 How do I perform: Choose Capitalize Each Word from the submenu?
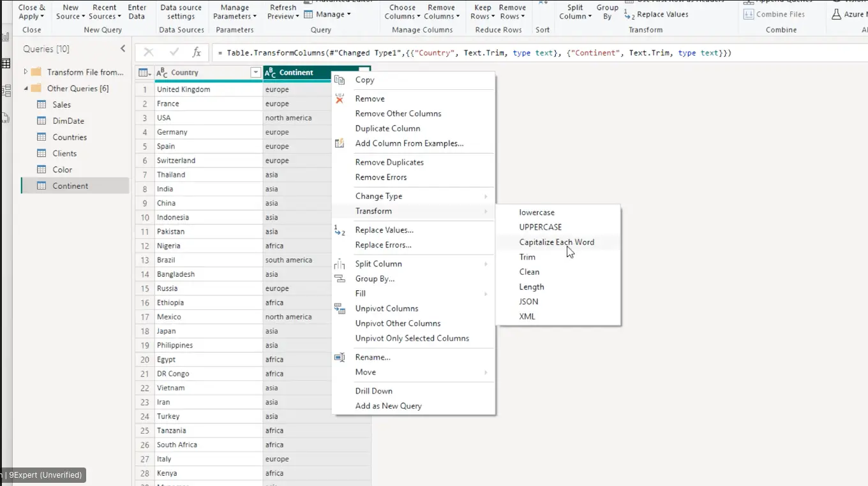click(556, 242)
